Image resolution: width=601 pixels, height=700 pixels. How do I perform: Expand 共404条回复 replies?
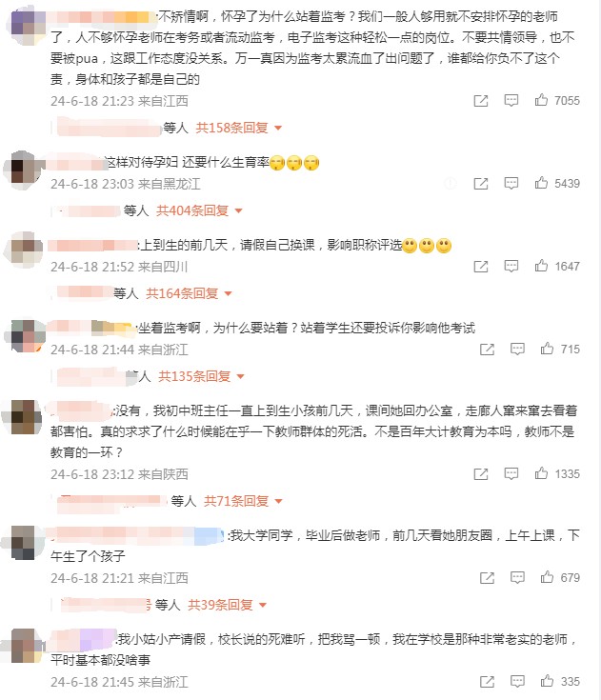(199, 210)
